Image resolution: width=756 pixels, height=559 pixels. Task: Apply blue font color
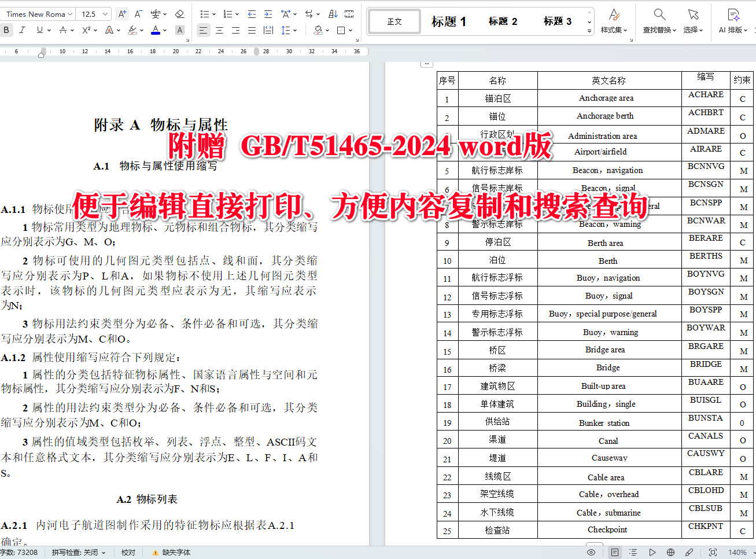(x=155, y=30)
